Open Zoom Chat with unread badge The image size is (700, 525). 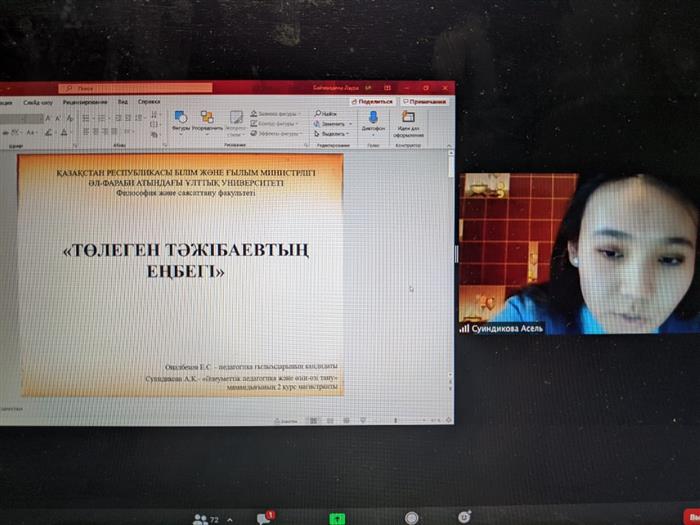coord(264,518)
